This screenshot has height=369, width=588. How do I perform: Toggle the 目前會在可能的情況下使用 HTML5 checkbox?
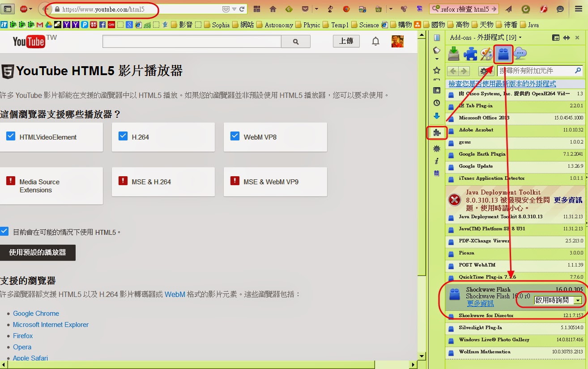(4, 231)
